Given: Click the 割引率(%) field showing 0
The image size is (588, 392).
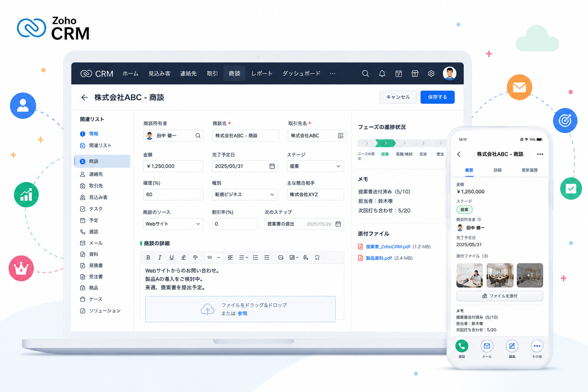Looking at the screenshot, I should pos(235,224).
